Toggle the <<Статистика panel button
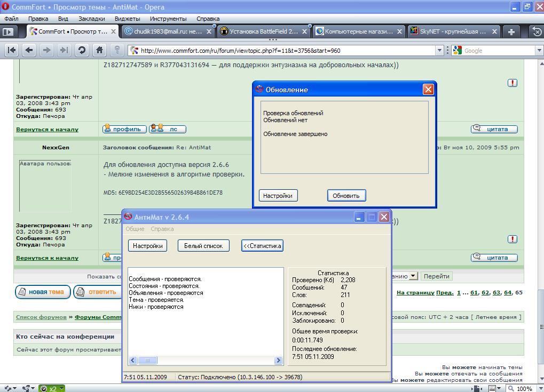Screen dimensions: 544x392 pos(262,245)
